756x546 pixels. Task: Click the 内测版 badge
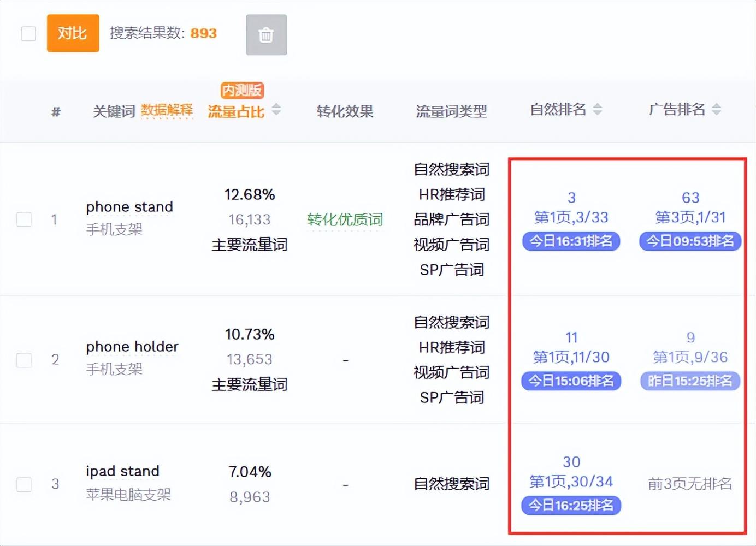[x=243, y=90]
